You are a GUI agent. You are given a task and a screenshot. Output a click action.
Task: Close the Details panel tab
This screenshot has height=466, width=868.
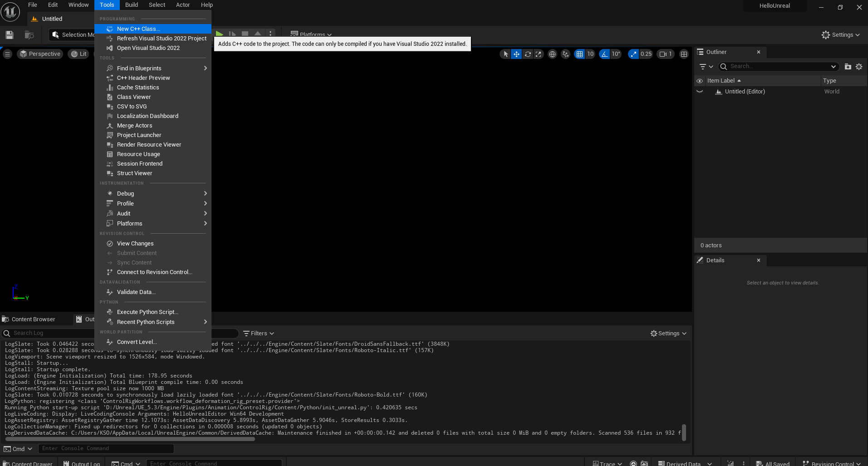click(x=759, y=260)
